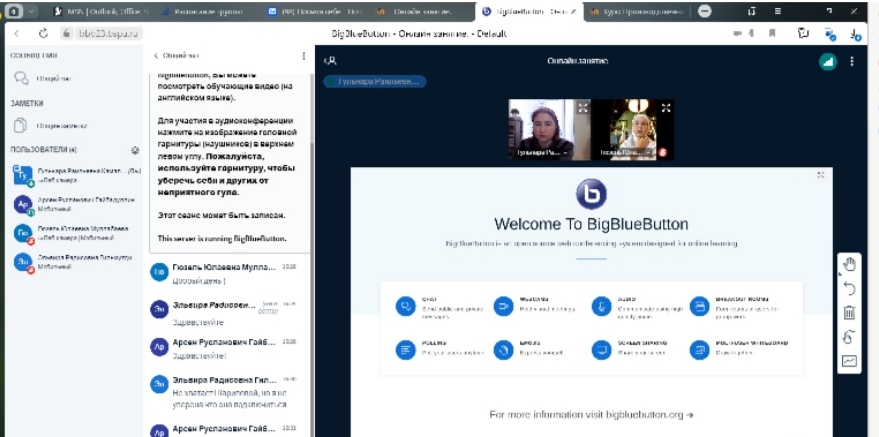Click the connection status signal icon
The width and height of the screenshot is (879, 437).
827,61
